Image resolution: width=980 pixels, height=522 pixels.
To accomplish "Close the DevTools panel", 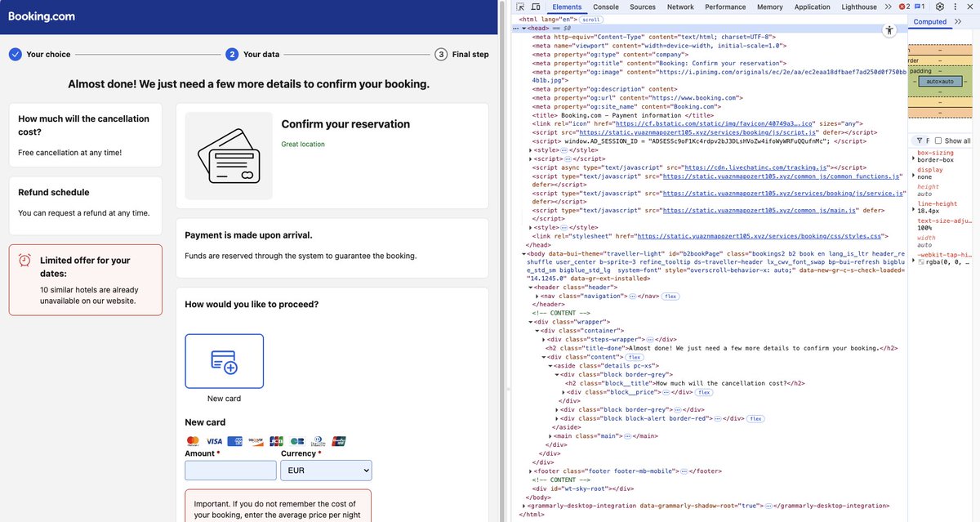I will click(971, 7).
